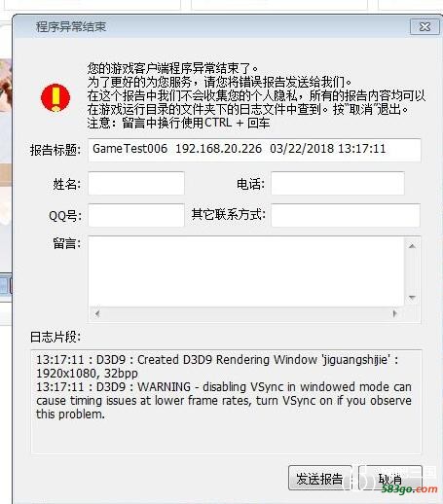Click the 留言 horizontal scroll left arrow
This screenshot has height=504, width=443.
(x=97, y=313)
